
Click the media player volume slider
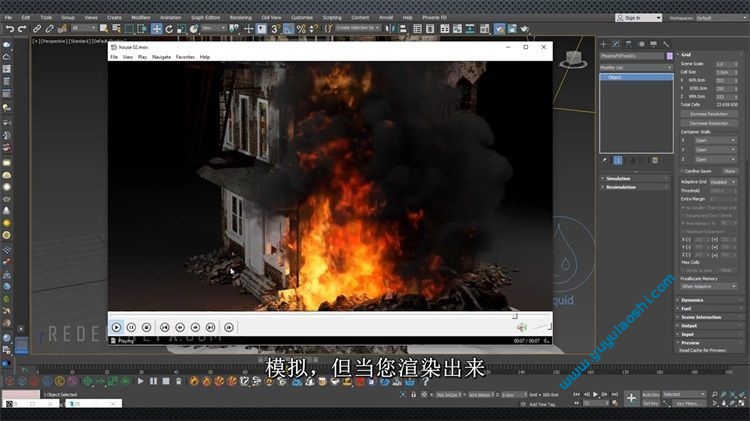tap(541, 327)
